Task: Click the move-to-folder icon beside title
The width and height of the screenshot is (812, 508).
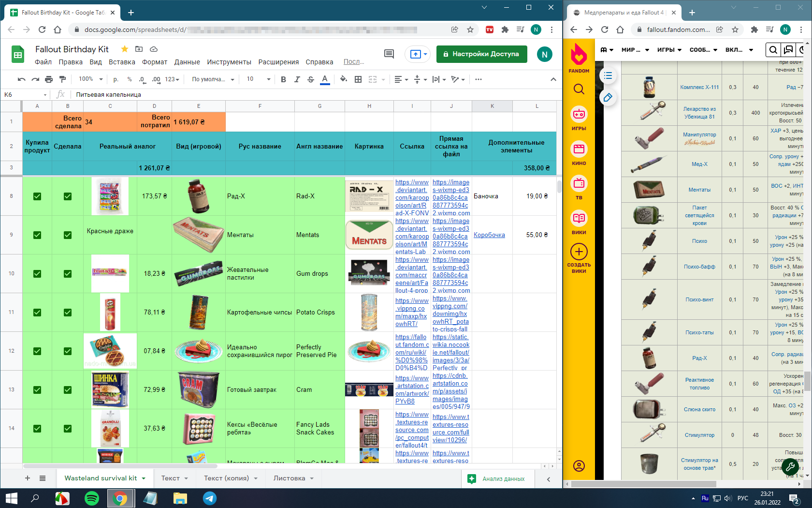Action: [139, 49]
